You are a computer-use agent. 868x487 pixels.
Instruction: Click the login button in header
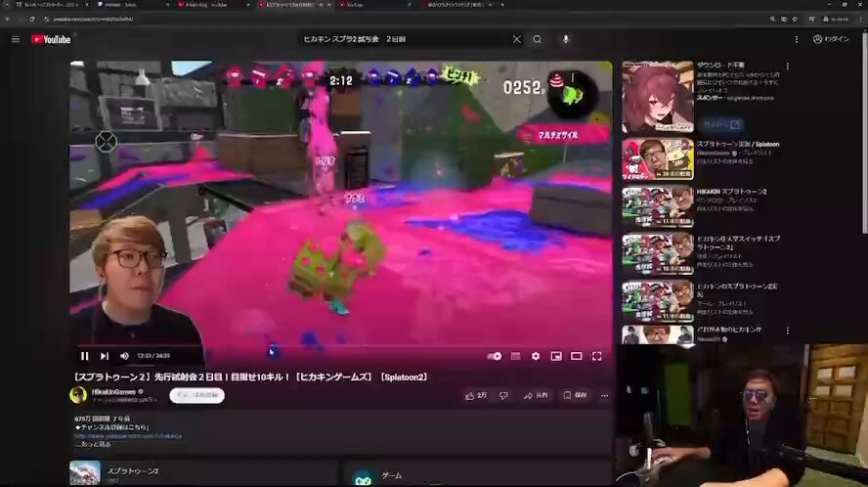(831, 39)
